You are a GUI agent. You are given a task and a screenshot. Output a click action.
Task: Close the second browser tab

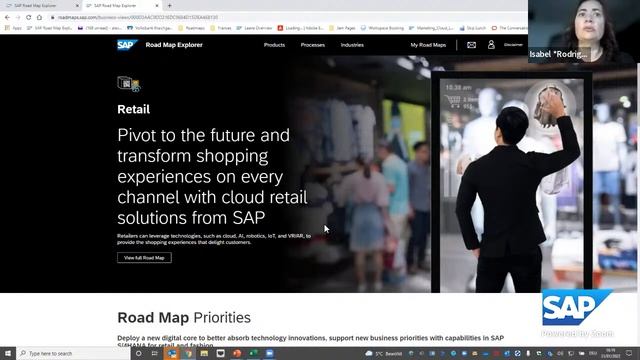[157, 6]
